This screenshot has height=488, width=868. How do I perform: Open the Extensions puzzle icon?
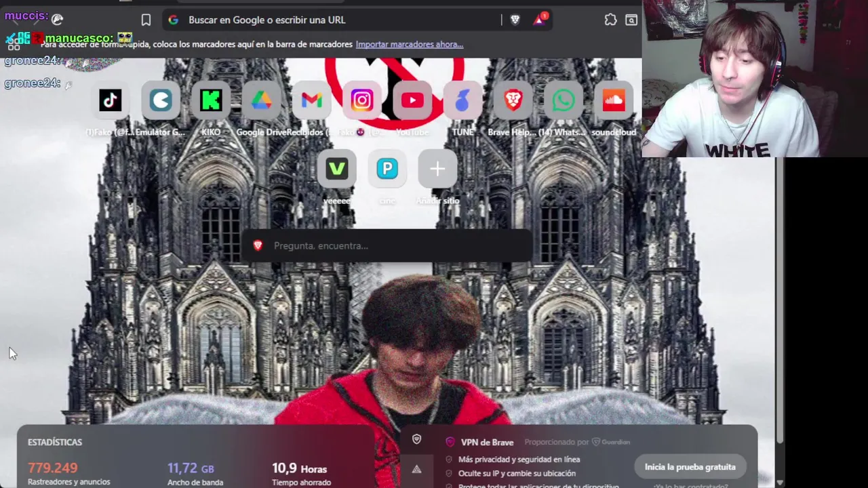(610, 20)
